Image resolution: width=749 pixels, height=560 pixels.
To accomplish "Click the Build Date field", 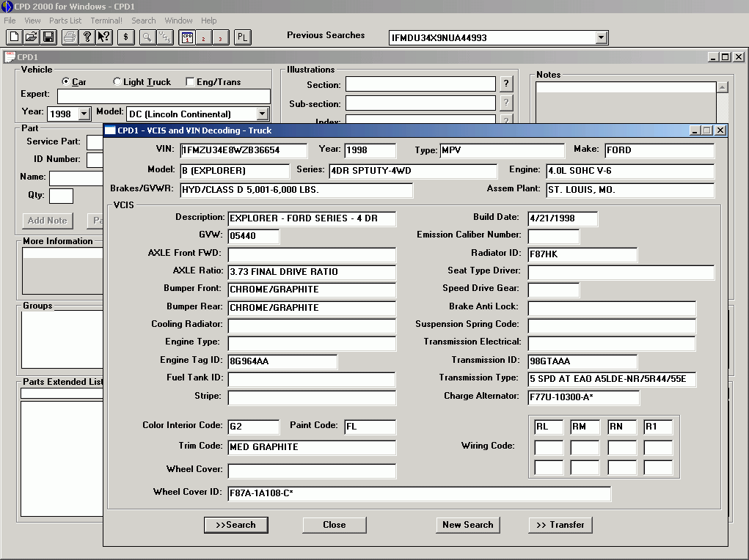I will (563, 218).
